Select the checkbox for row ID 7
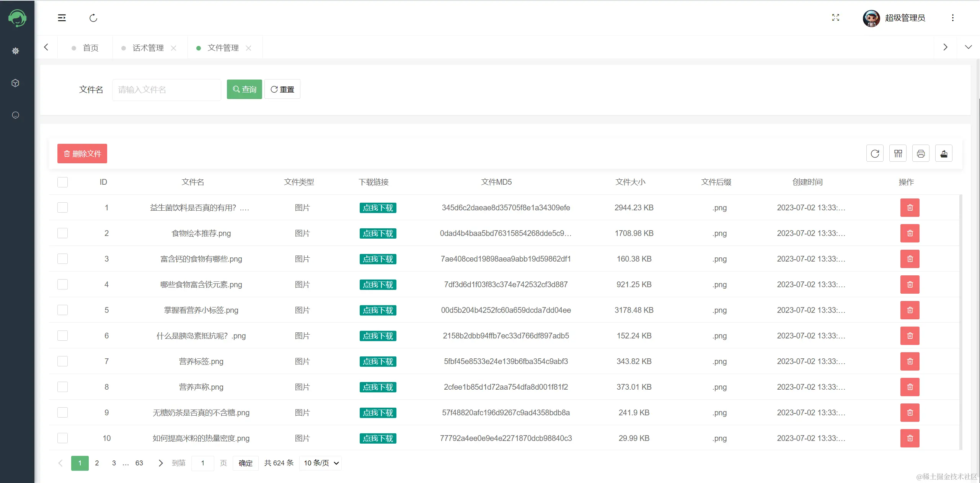Screen dimensions: 980x483 coord(62,361)
